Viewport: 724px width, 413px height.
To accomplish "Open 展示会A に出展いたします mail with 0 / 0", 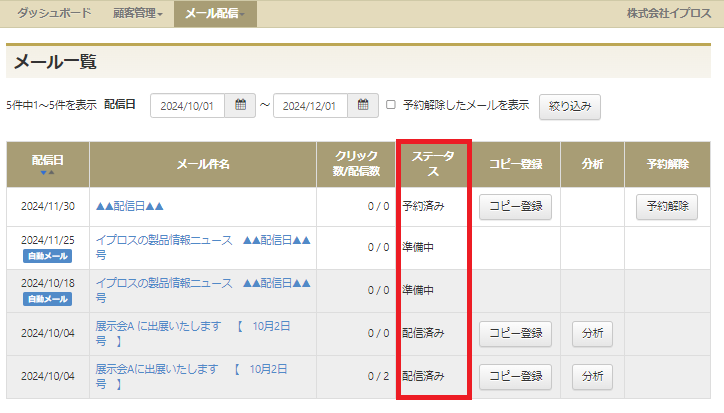I will pos(193,333).
